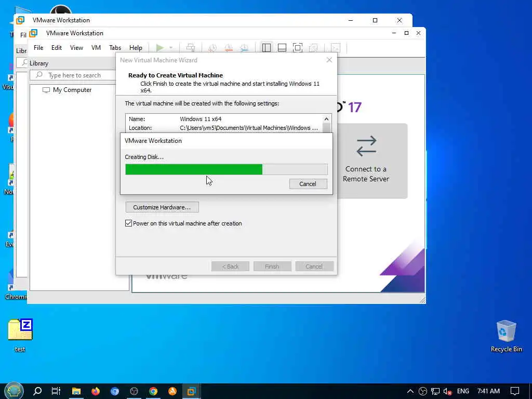
Task: Click the Take Snapshot toolbar icon
Action: [212, 48]
